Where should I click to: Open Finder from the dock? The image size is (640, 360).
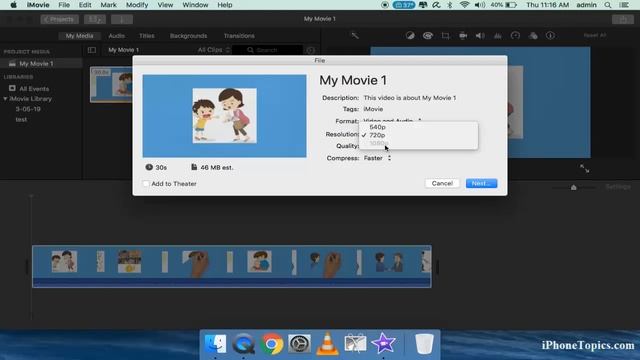[x=215, y=344]
